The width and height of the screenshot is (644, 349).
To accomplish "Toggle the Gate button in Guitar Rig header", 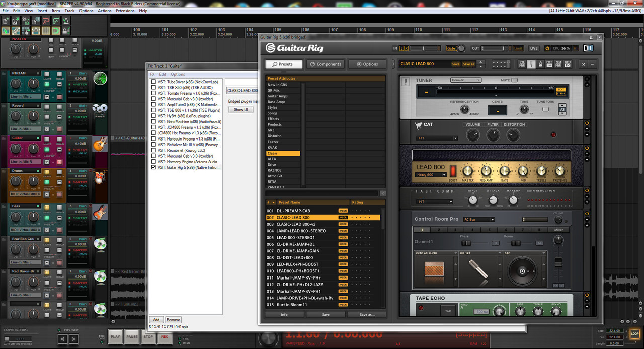I will pyautogui.click(x=451, y=48).
